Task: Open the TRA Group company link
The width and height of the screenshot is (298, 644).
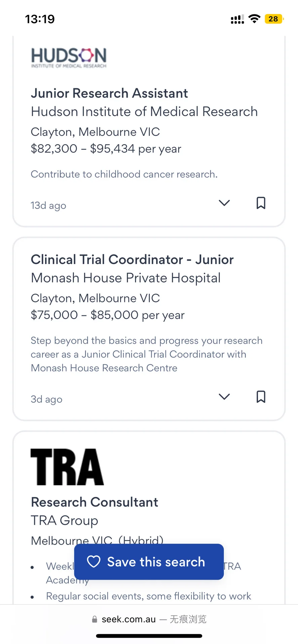Action: [65, 521]
